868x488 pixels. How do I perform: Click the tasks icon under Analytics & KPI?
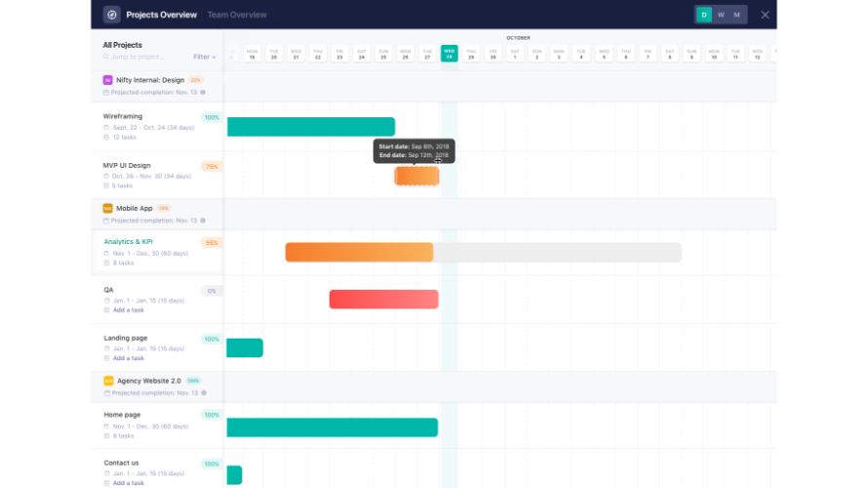point(106,264)
